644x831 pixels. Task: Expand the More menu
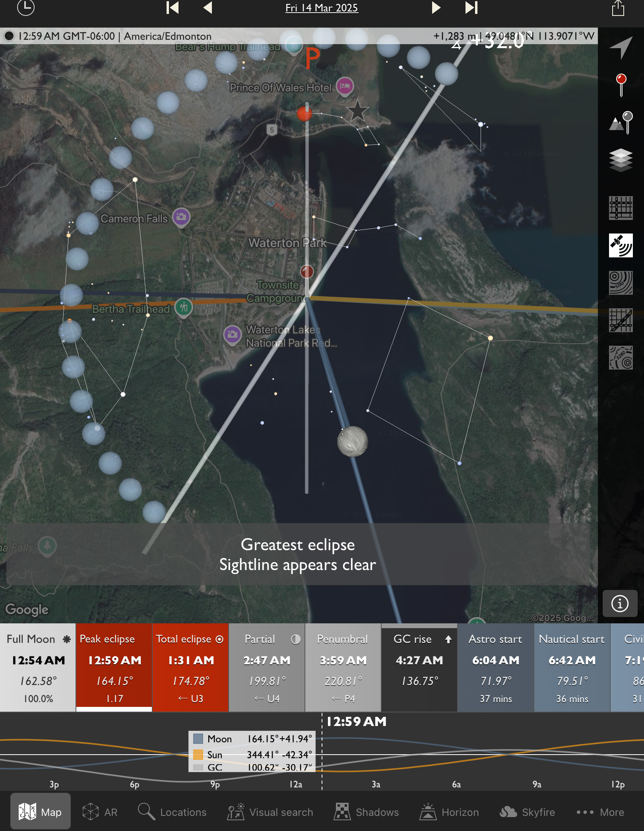[600, 812]
